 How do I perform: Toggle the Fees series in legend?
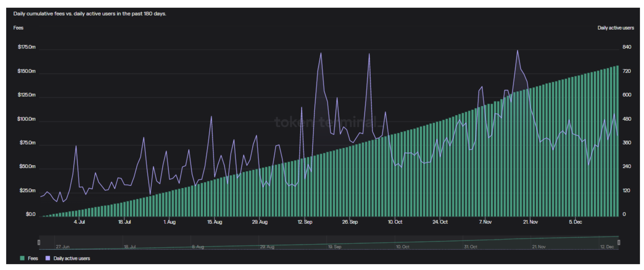coord(33,258)
